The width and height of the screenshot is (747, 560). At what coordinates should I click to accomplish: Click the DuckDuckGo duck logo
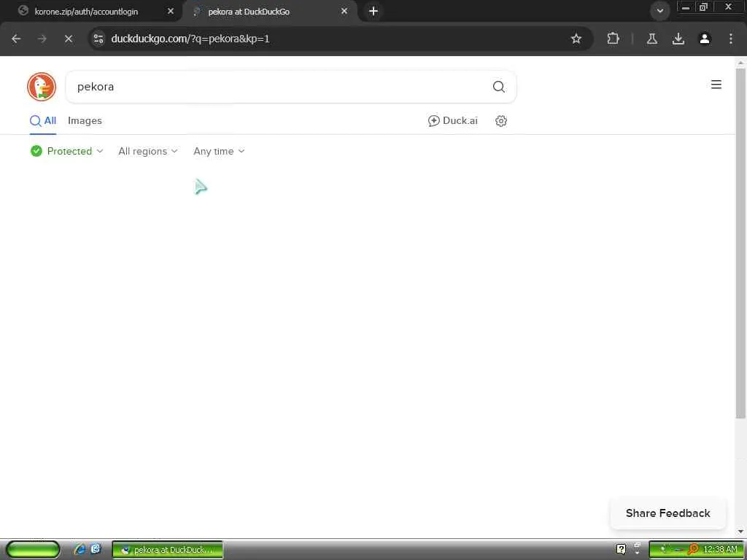(x=42, y=87)
